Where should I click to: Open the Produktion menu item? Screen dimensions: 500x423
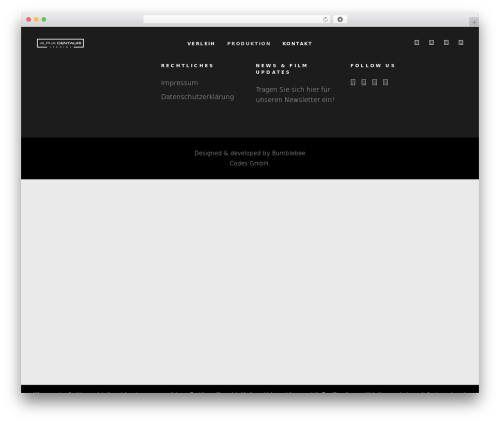(x=249, y=44)
